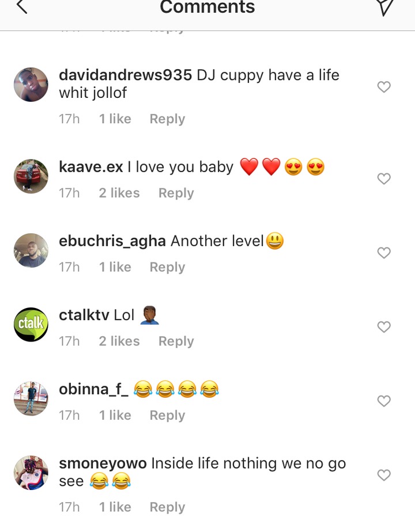Open the obinna_f_ username link
Screen dimensions: 415x532
[94, 389]
